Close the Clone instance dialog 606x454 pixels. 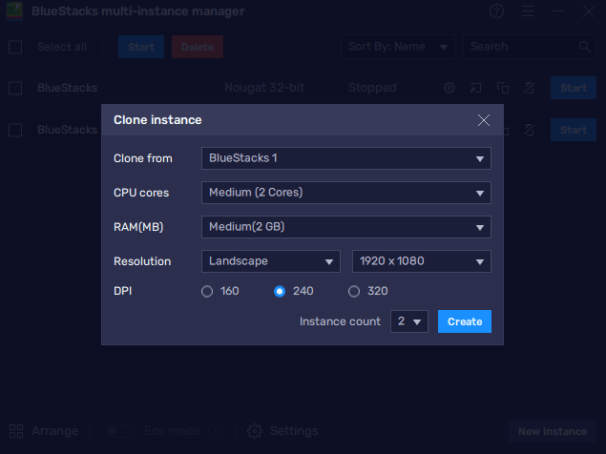click(x=483, y=120)
